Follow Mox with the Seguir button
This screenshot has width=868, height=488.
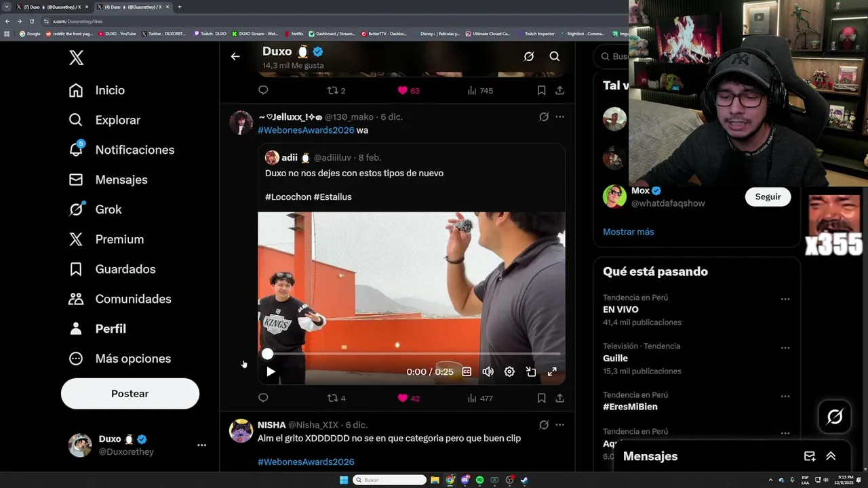[x=768, y=197]
